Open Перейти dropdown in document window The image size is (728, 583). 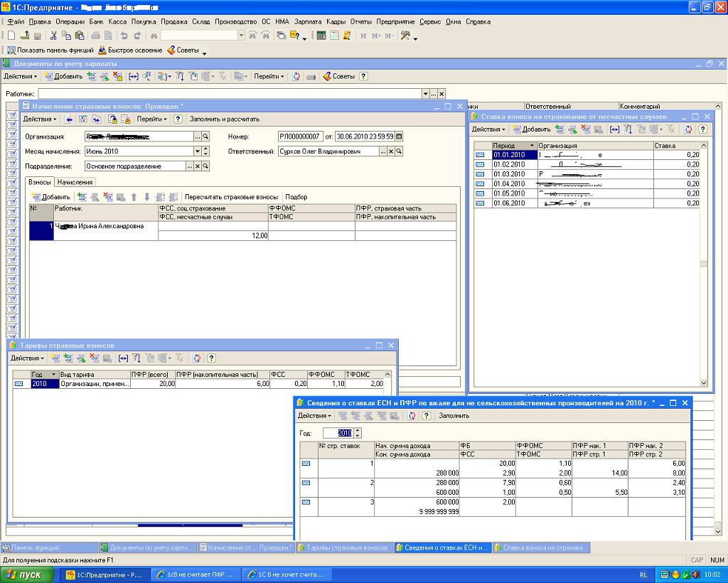coord(151,119)
